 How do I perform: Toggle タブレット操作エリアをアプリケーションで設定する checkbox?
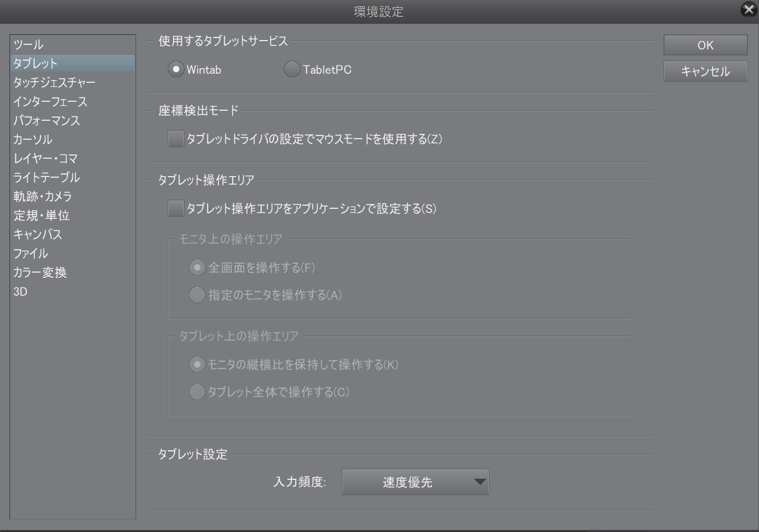[176, 208]
